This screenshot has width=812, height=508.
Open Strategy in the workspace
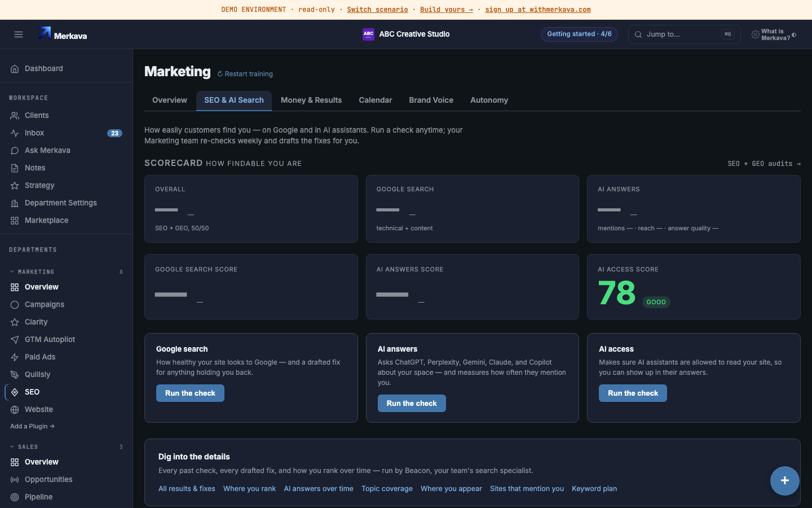click(x=67, y=186)
